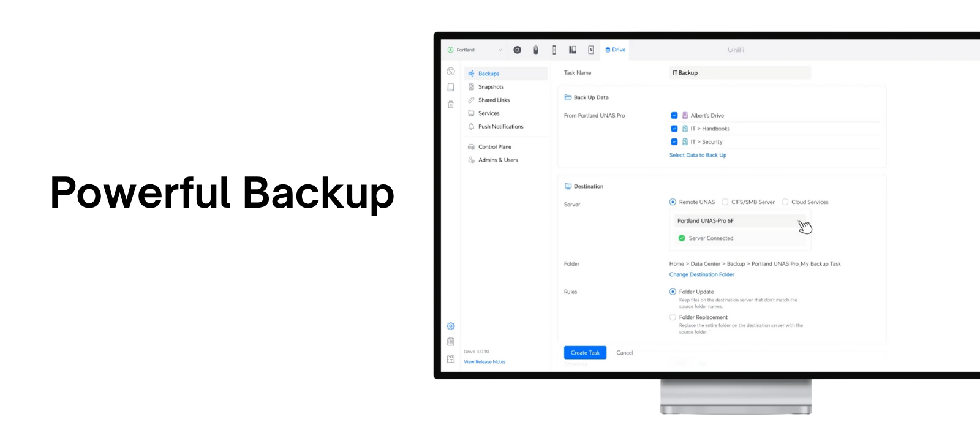The width and height of the screenshot is (980, 441).
Task: Click the Drive 3.0.10 version text
Action: tap(477, 352)
